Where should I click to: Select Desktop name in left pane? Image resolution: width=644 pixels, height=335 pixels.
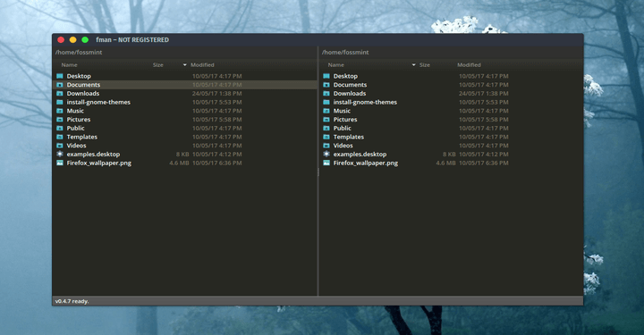(x=79, y=76)
